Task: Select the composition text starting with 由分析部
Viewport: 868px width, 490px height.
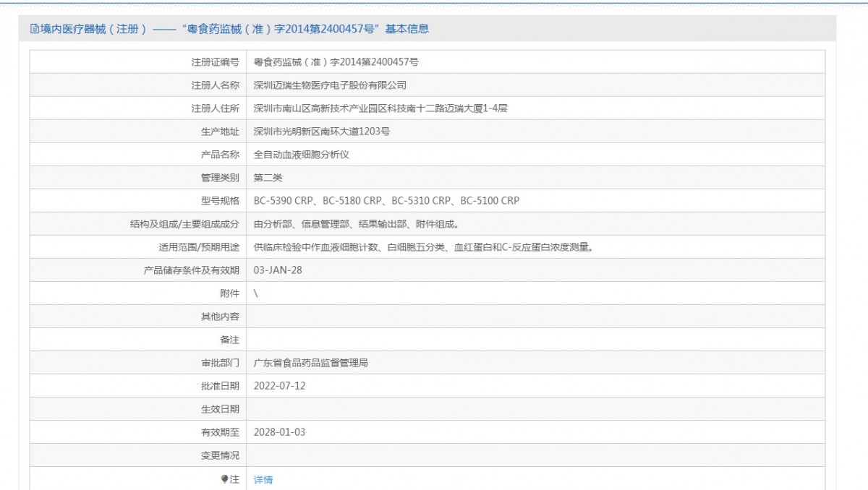Action: [356, 224]
